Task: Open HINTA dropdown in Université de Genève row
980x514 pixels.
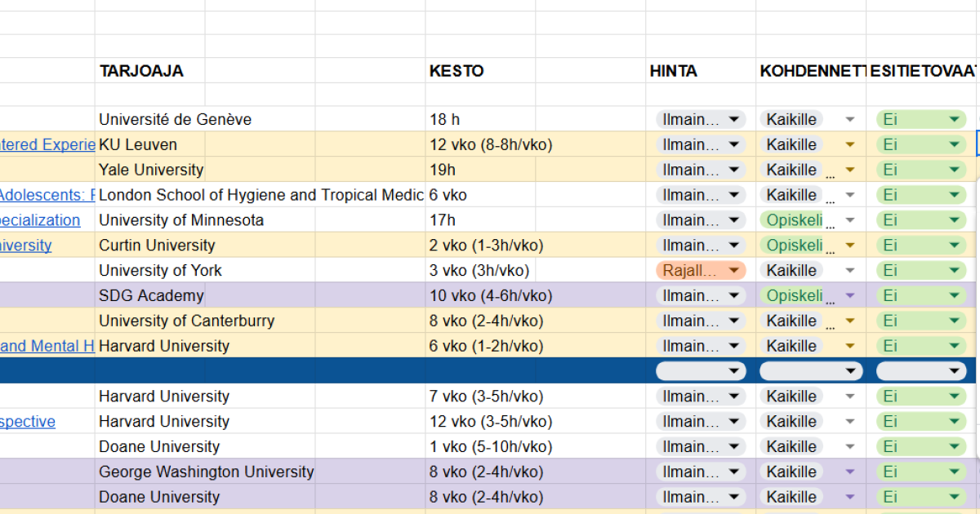Action: pos(701,119)
